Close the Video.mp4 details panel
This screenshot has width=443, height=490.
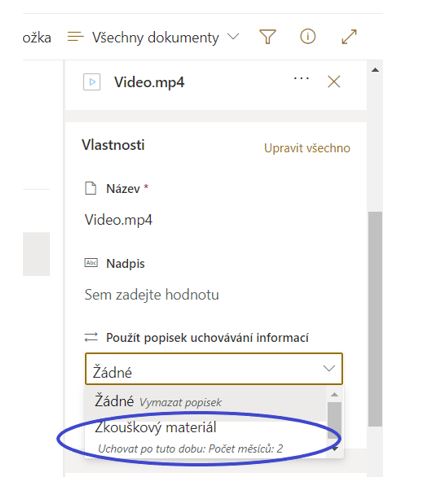(x=334, y=82)
